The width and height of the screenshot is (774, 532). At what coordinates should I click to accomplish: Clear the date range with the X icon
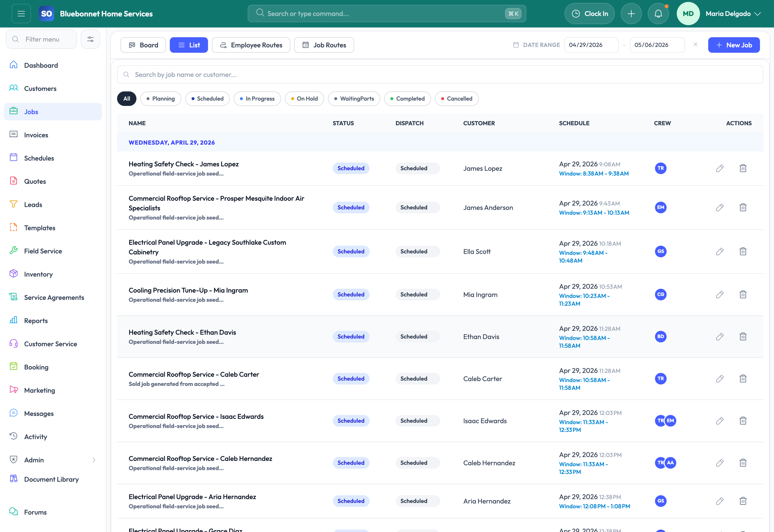695,45
